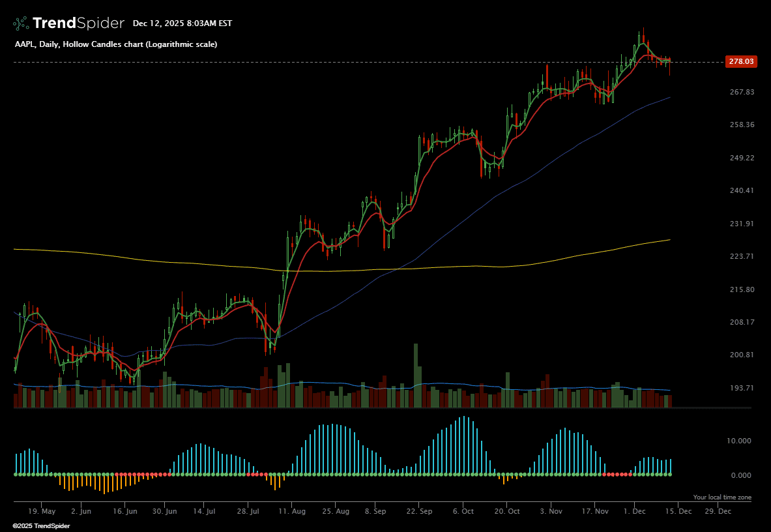Click the AAPL Daily Hollow Candles chart title
The height and width of the screenshot is (532, 771).
tap(116, 44)
